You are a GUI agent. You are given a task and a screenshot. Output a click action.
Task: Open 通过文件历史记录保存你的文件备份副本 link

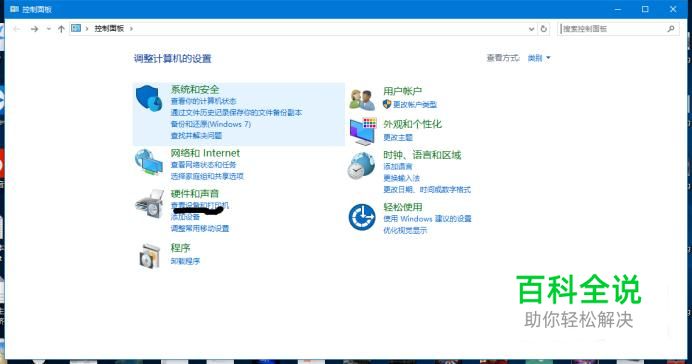click(x=237, y=113)
